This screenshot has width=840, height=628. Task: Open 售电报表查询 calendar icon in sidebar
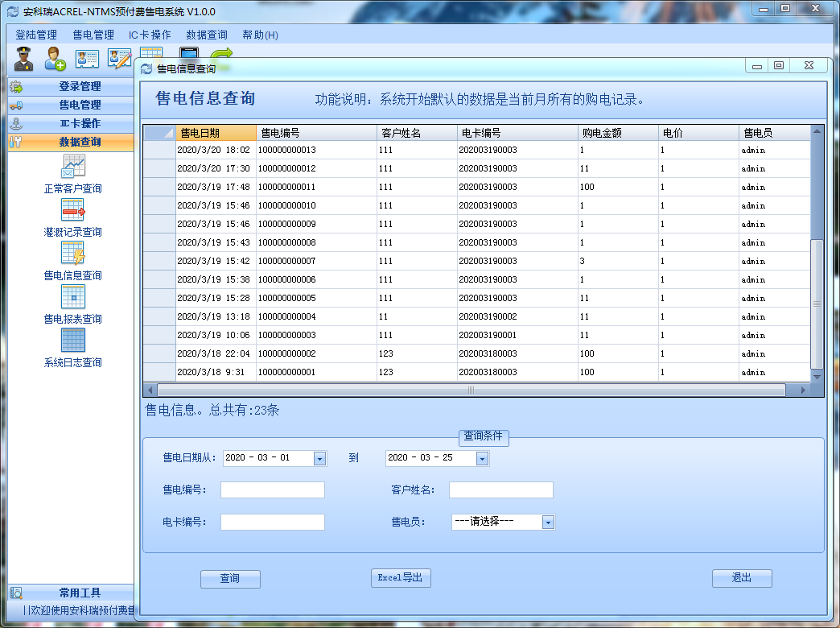[73, 296]
